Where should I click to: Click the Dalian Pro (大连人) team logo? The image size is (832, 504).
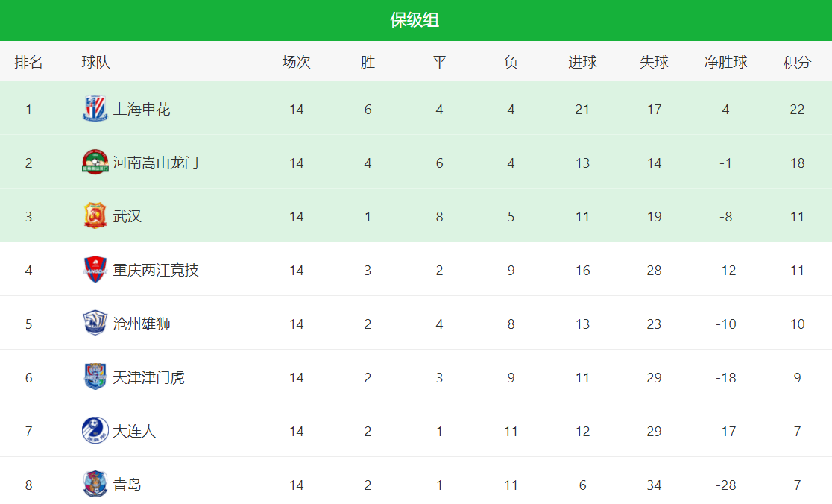[95, 431]
